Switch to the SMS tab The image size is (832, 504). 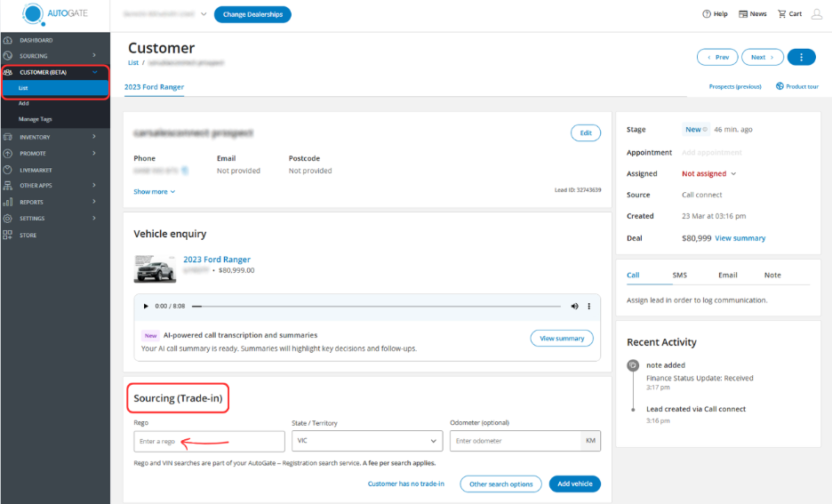tap(679, 276)
